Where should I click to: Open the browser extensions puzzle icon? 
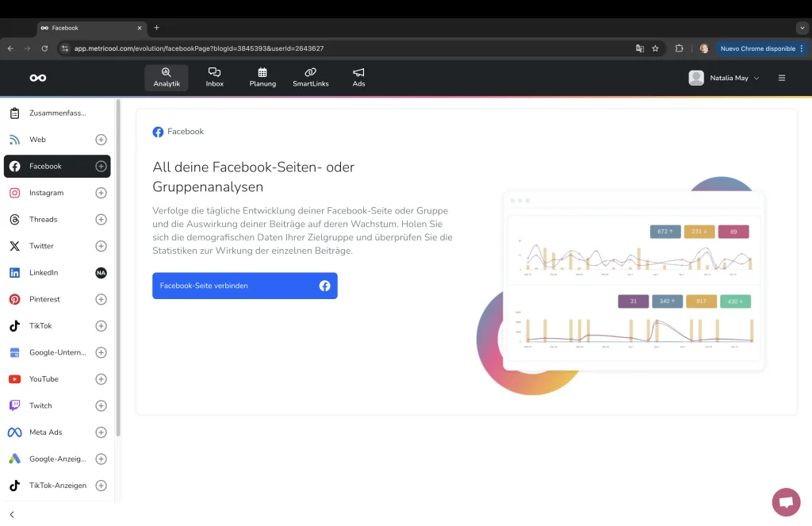click(x=679, y=48)
